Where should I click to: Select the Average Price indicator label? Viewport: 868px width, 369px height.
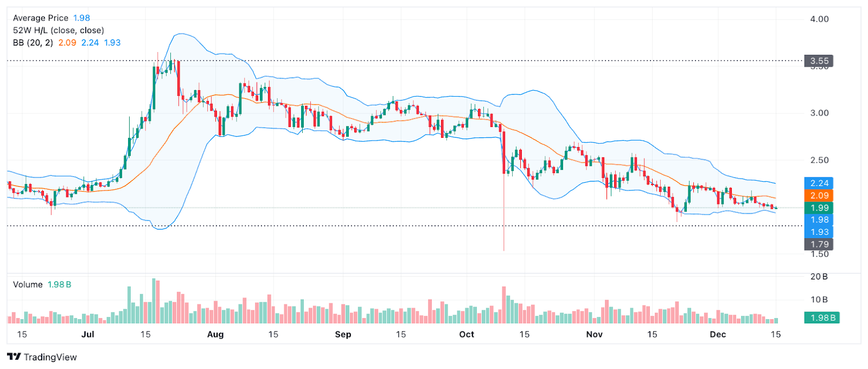tap(41, 18)
